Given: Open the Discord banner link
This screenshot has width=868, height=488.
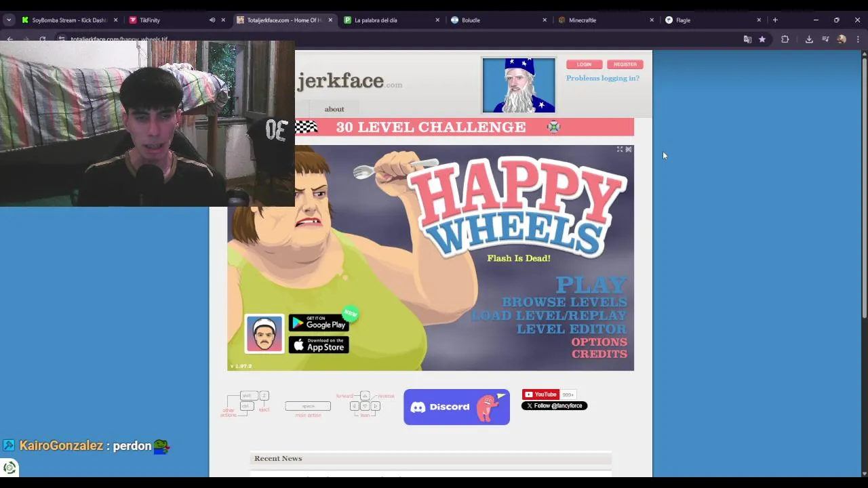Looking at the screenshot, I should coord(456,407).
